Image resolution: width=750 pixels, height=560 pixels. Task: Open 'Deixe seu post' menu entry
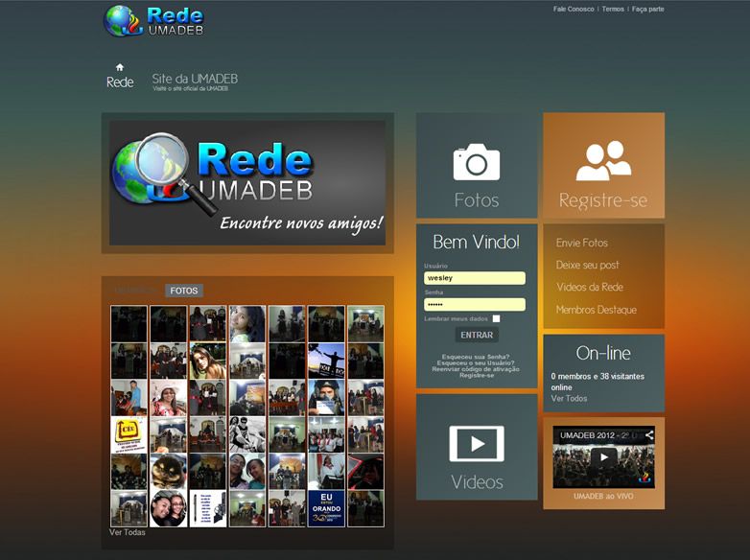587,265
